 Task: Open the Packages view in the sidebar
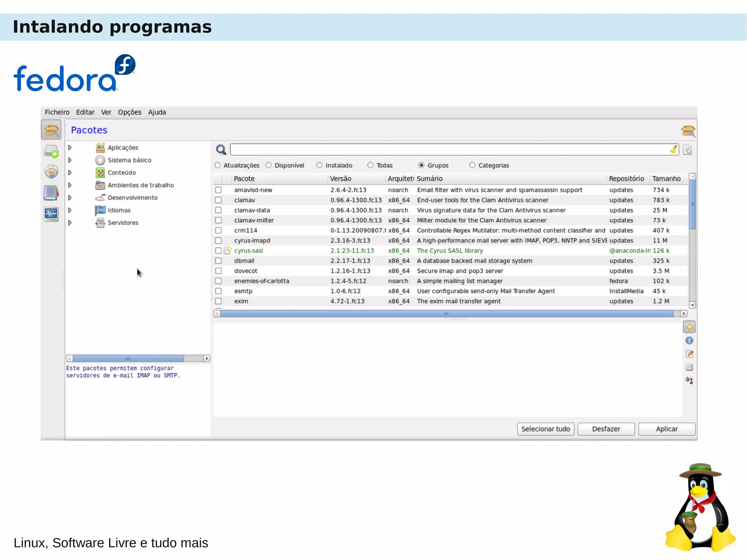(x=51, y=130)
